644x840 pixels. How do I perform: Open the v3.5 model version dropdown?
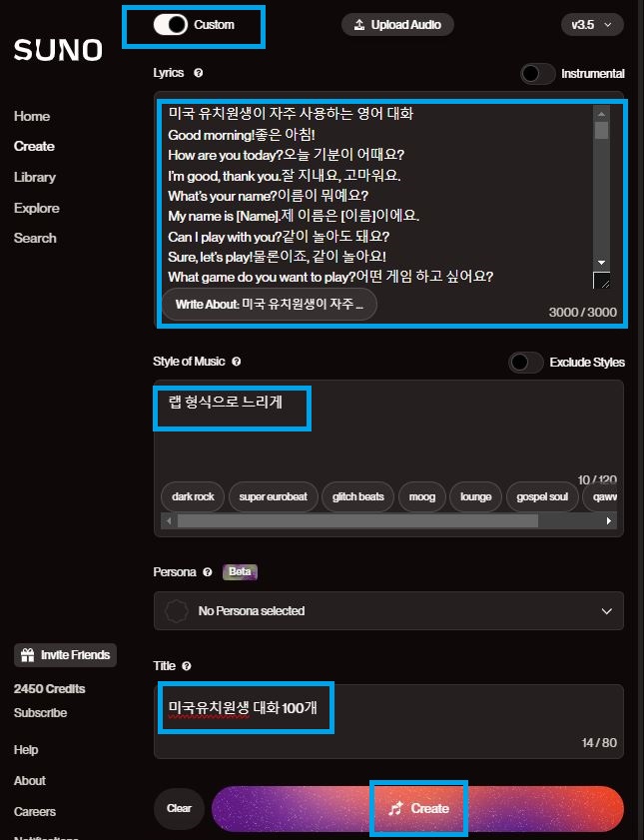[592, 25]
